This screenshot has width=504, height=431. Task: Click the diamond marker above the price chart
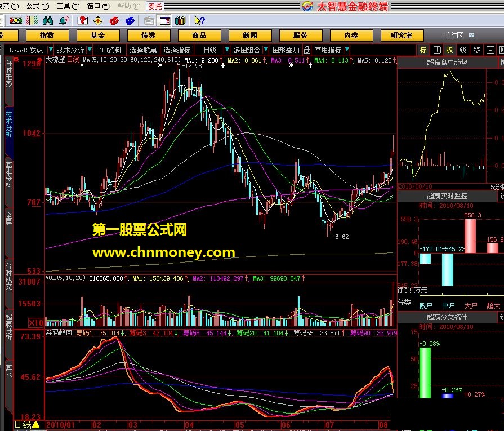click(82, 65)
